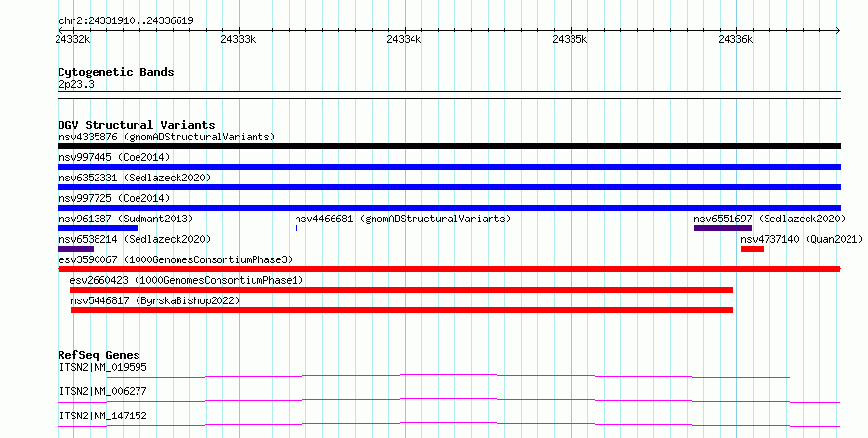Select the blue nsv997725 Coe2014 bar

[449, 208]
